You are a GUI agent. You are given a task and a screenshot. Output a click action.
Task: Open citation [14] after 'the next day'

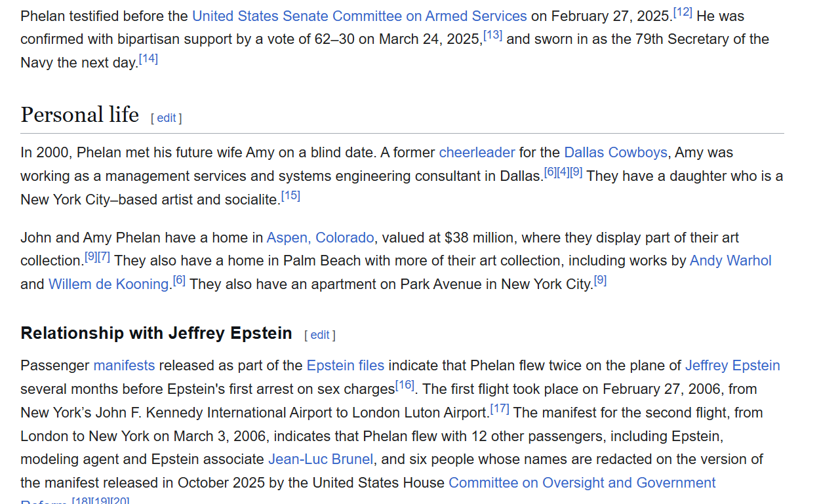point(148,59)
